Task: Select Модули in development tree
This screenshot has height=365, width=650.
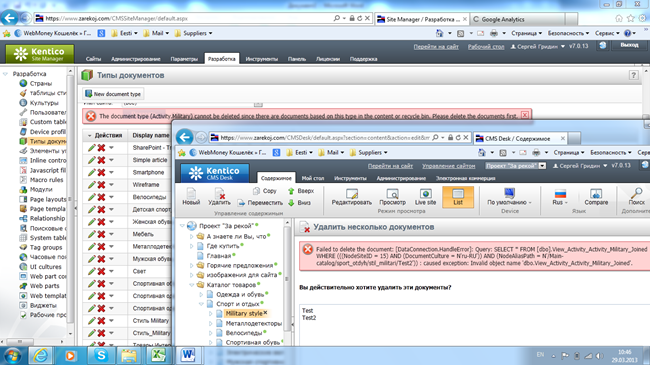Action: [x=41, y=190]
